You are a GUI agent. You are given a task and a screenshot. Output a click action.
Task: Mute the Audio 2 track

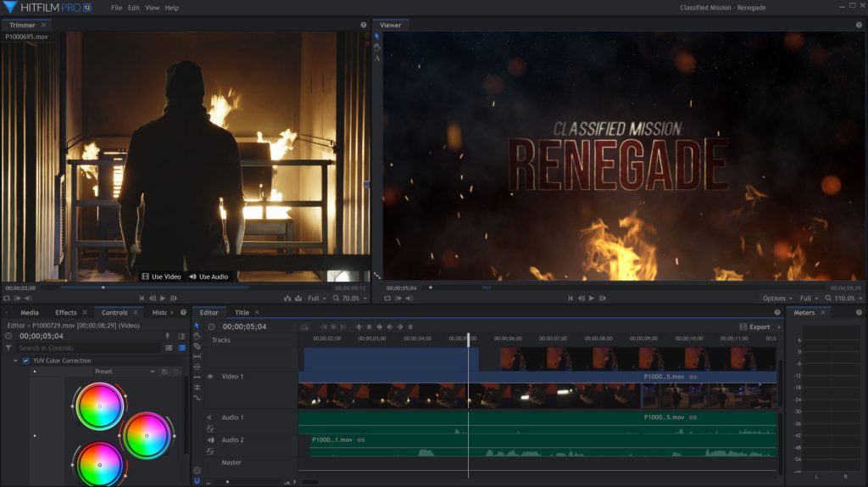(x=209, y=440)
